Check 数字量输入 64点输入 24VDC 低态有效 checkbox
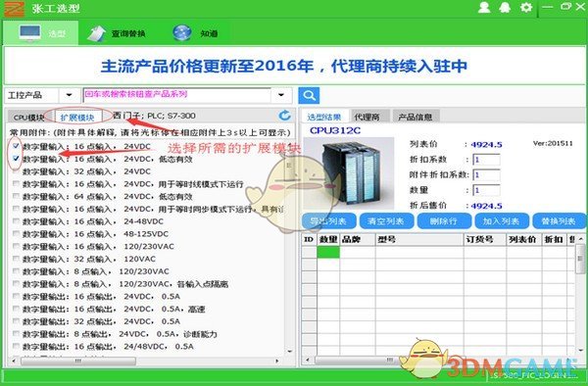This screenshot has height=386, width=588. (16, 196)
